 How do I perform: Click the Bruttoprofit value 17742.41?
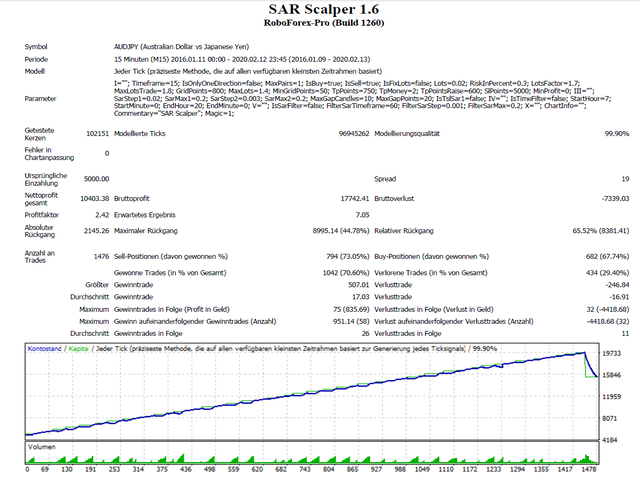point(355,198)
